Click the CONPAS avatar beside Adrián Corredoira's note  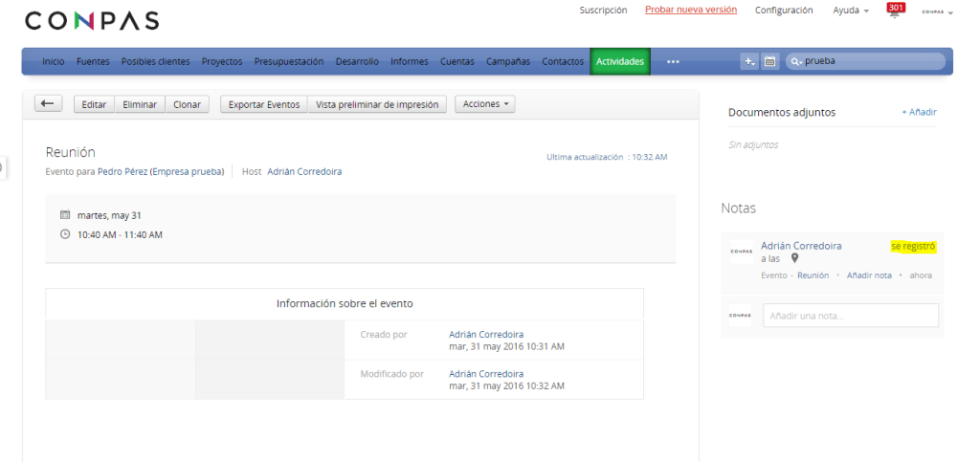coord(742,251)
